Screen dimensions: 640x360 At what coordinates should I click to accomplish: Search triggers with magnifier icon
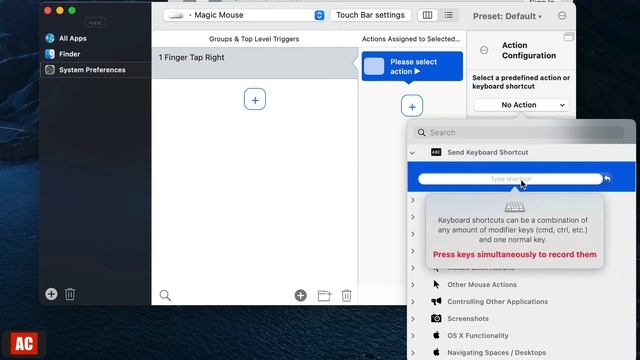[165, 295]
